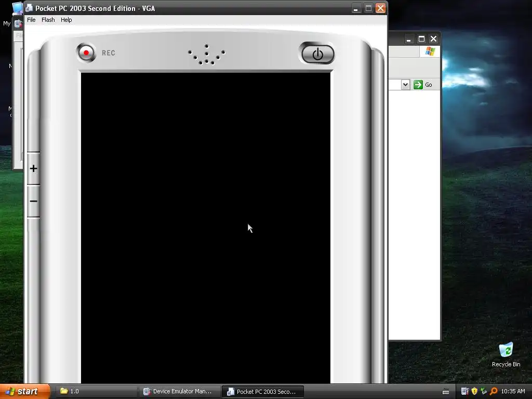Minimize the Pocket PC emulator window

[355, 8]
